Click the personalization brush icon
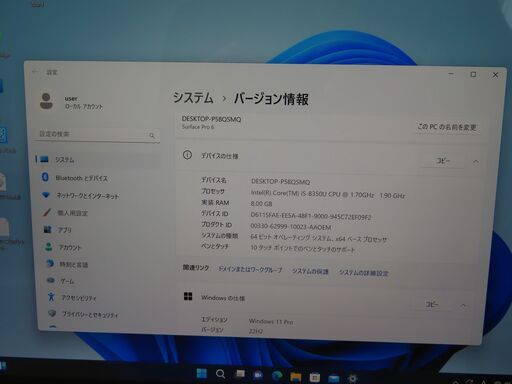This screenshot has width=512, height=384. pos(47,212)
